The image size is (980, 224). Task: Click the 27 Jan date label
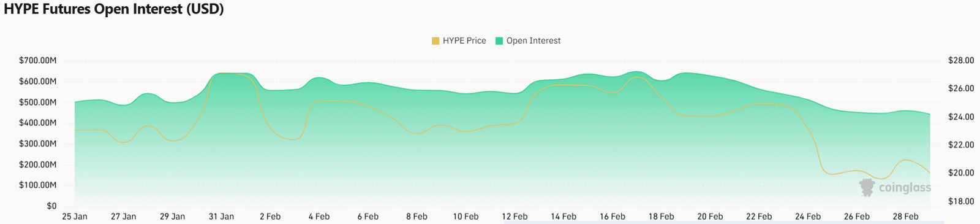click(124, 217)
